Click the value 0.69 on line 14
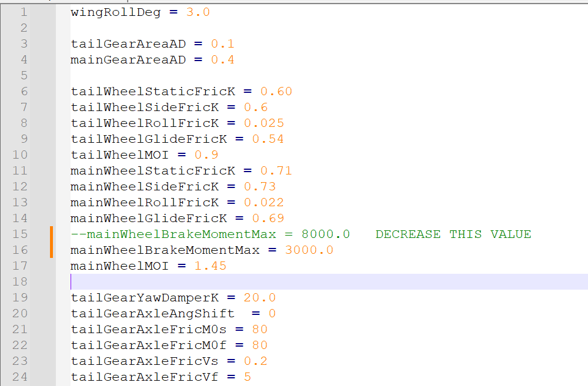Image resolution: width=588 pixels, height=386 pixels. coord(268,218)
